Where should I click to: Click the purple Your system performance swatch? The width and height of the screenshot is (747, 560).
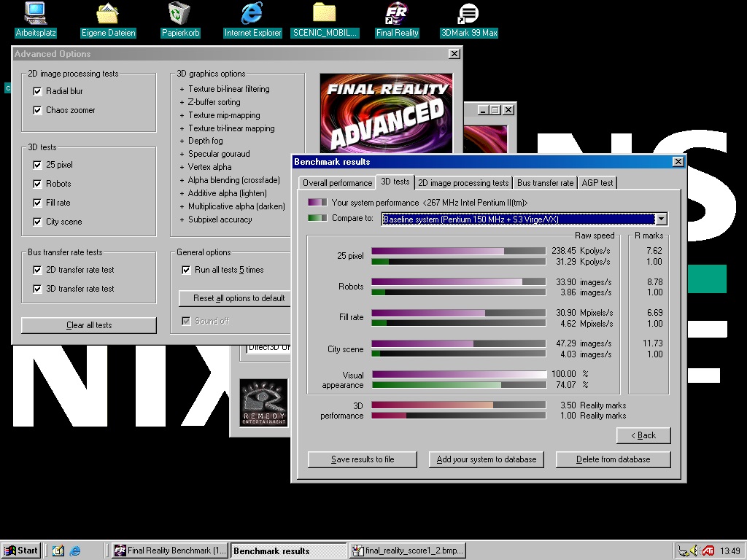click(x=317, y=202)
